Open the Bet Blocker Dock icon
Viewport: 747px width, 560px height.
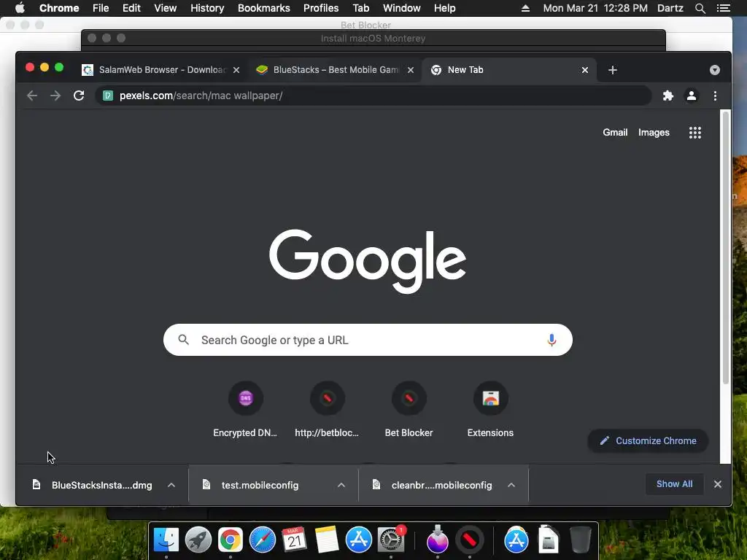click(469, 540)
